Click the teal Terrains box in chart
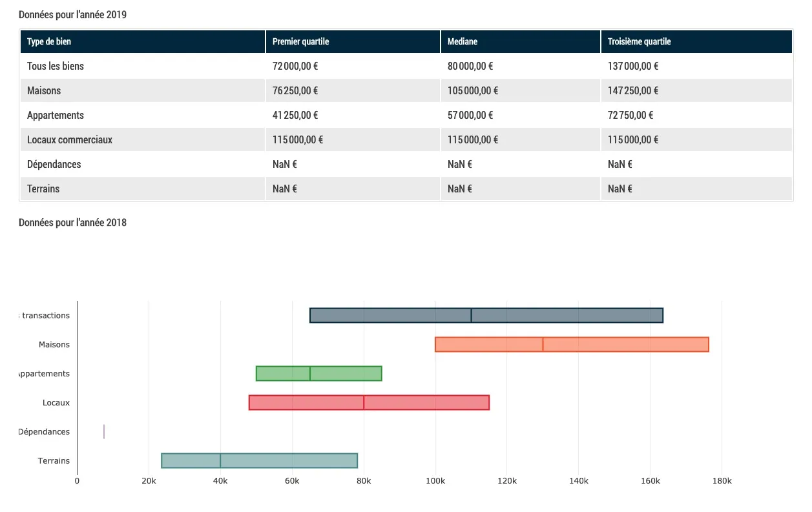812x512 pixels. tap(259, 461)
